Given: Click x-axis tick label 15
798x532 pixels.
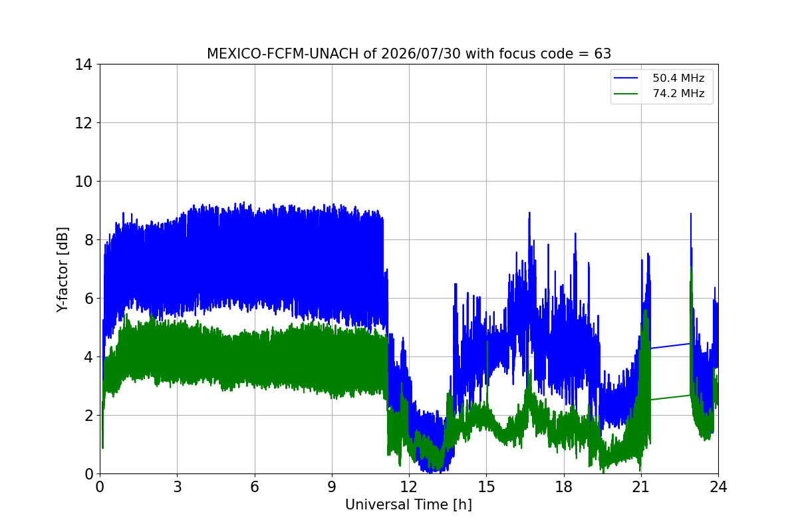Looking at the screenshot, I should pos(486,486).
